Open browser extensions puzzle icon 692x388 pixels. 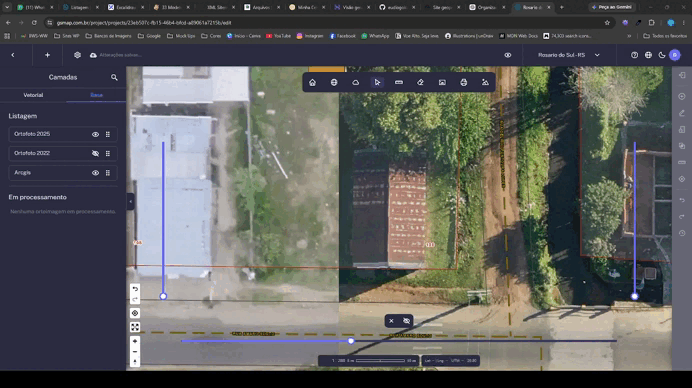click(x=652, y=23)
